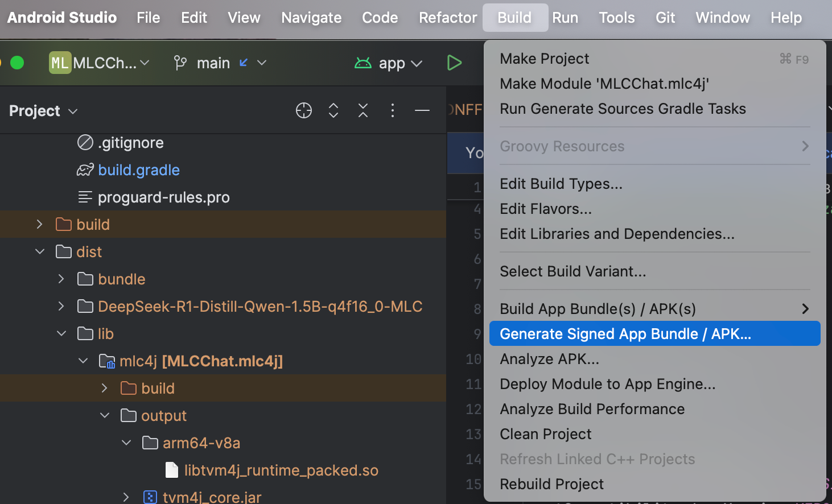The height and width of the screenshot is (504, 832).
Task: Choose Run Generate Sources Gradle Tasks
Action: [654, 109]
